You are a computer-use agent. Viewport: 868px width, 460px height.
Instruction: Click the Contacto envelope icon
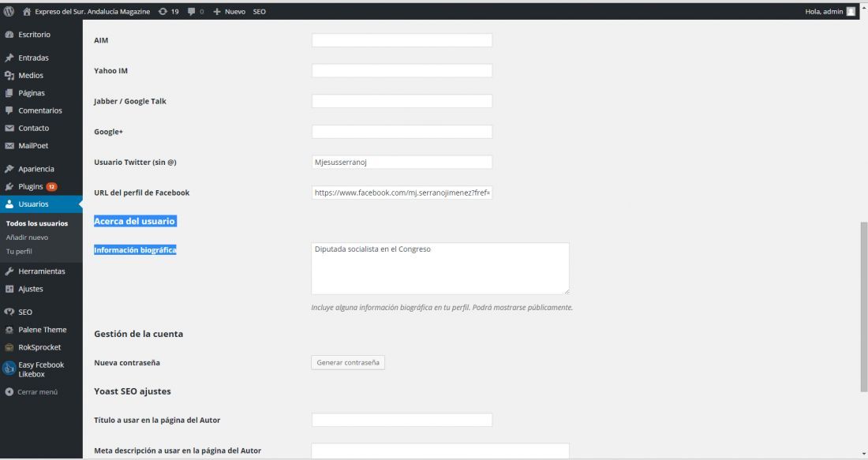click(x=9, y=128)
